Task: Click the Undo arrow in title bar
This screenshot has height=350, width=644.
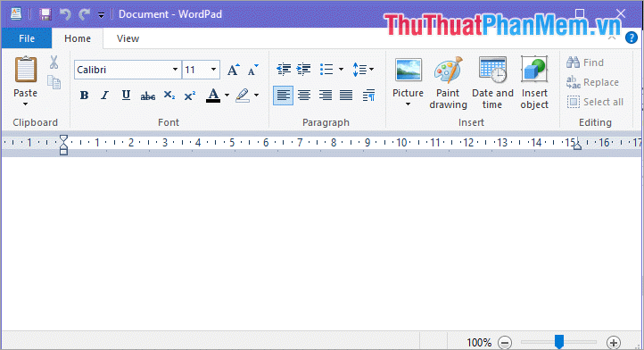Action: pyautogui.click(x=65, y=14)
